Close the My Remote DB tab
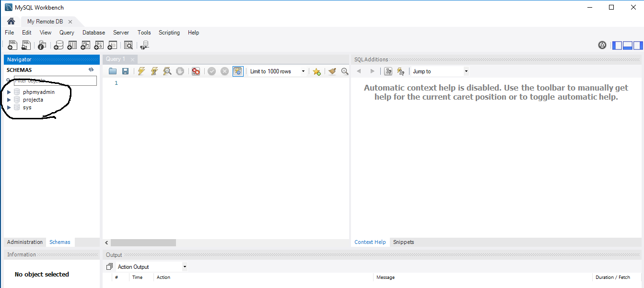The height and width of the screenshot is (288, 644). tap(70, 22)
